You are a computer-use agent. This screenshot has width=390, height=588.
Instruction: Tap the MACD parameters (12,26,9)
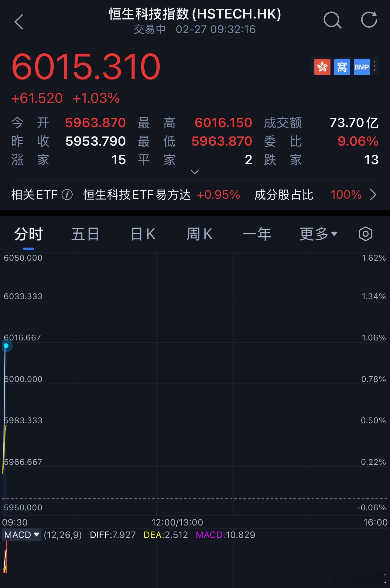tap(63, 535)
